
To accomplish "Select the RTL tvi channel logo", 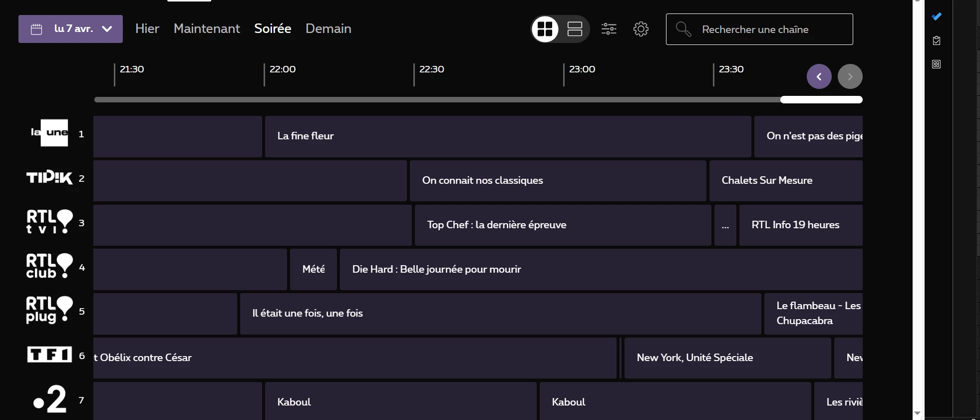I will [49, 222].
